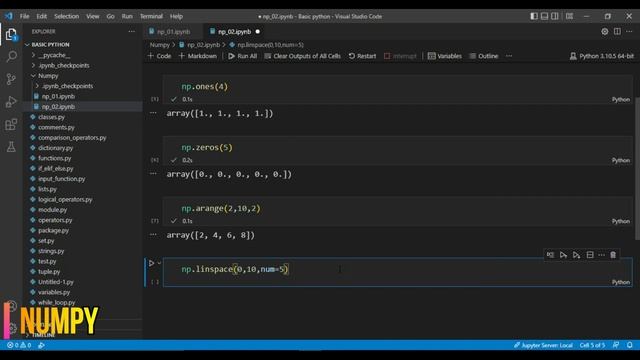Open the Testing flask view
The width and height of the screenshot is (640, 360).
click(x=11, y=147)
